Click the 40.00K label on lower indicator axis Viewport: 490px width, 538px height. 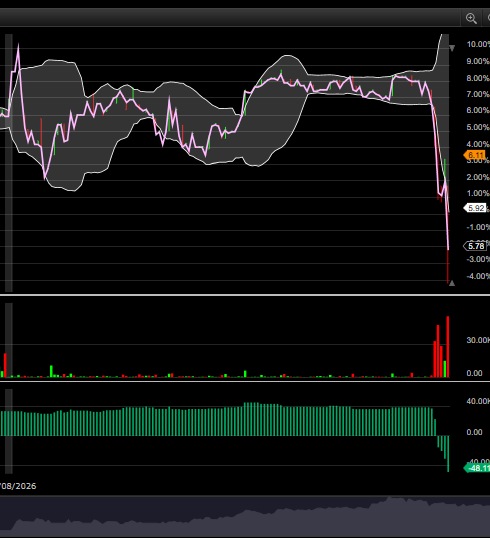tap(478, 401)
